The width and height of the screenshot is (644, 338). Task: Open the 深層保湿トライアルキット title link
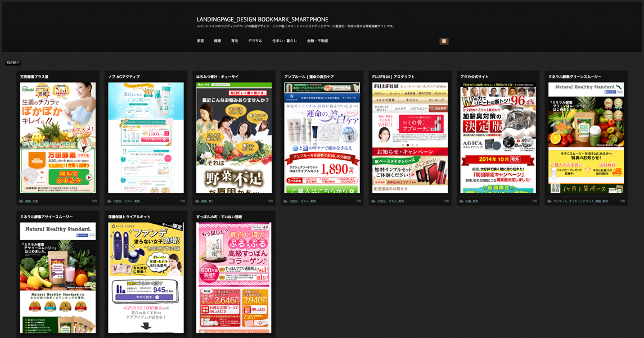(x=129, y=217)
